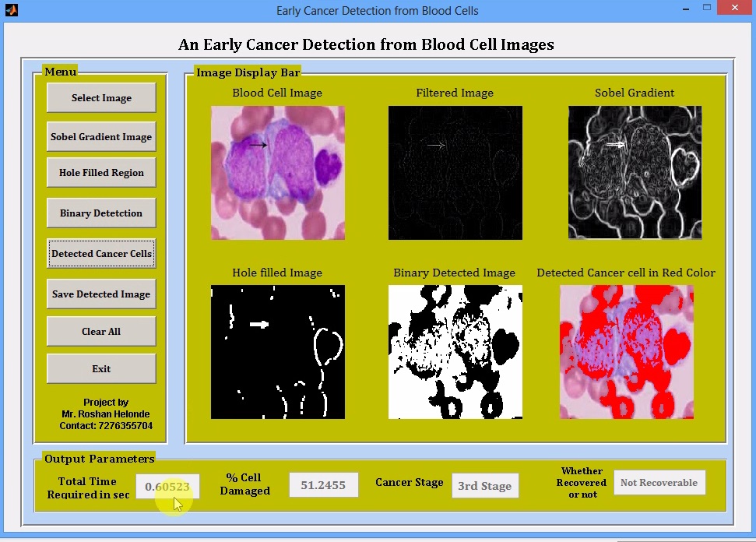Select the Filtered Image preview

[455, 173]
